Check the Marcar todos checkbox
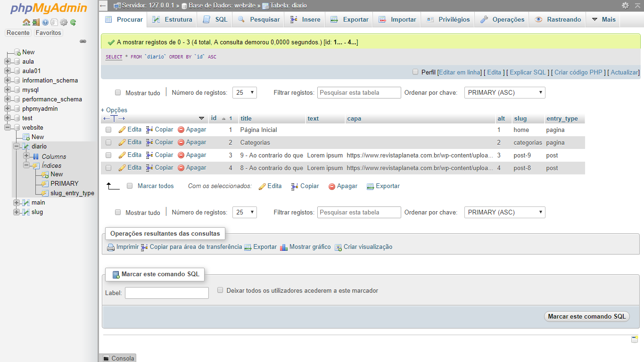This screenshot has height=362, width=644. pos(130,186)
